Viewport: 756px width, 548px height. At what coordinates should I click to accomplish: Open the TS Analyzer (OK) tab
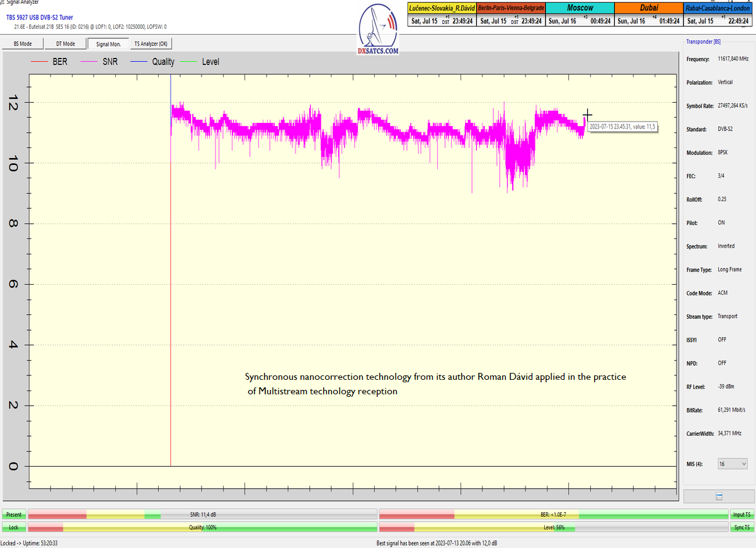(151, 44)
